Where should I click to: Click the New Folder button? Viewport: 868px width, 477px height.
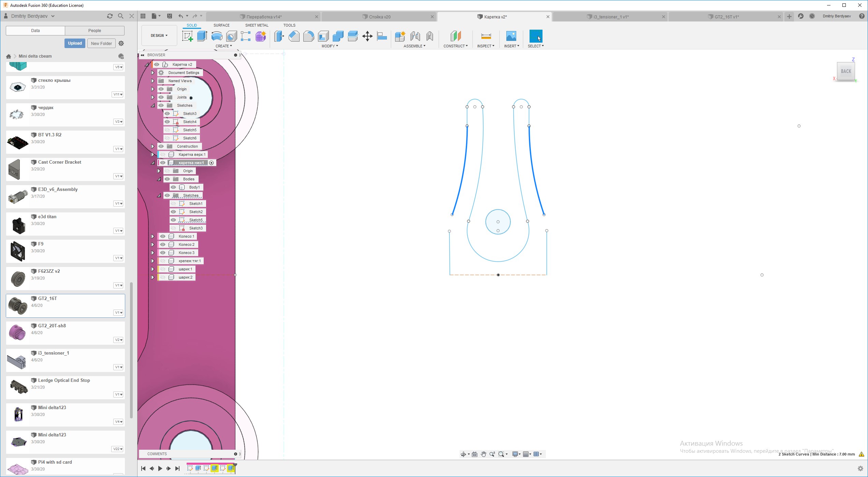click(x=101, y=43)
